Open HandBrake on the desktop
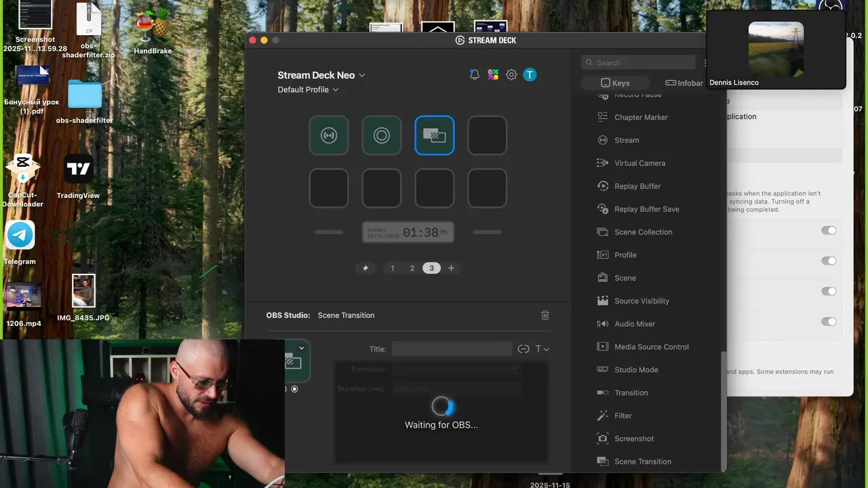The image size is (868, 488). tap(153, 31)
